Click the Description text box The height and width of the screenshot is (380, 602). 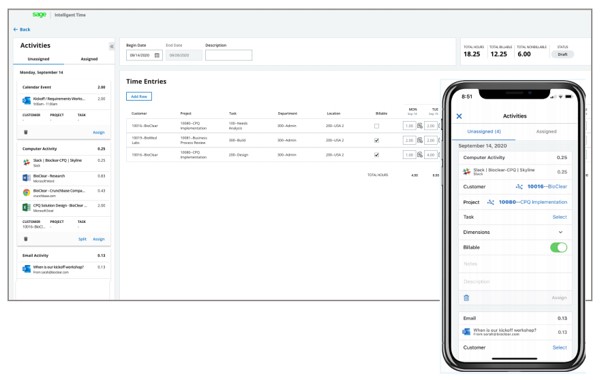(228, 55)
